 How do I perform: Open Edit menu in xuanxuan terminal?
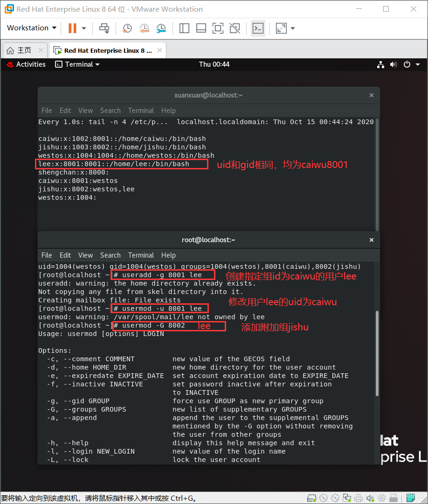[65, 111]
